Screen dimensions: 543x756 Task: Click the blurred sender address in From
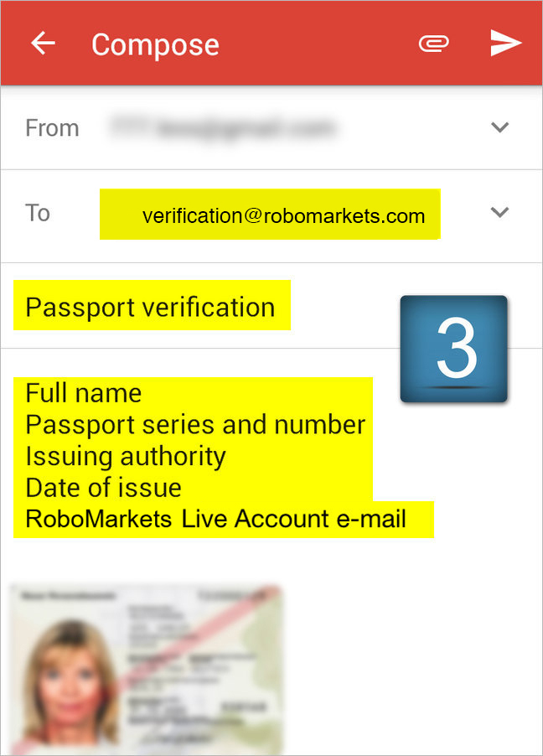(222, 127)
